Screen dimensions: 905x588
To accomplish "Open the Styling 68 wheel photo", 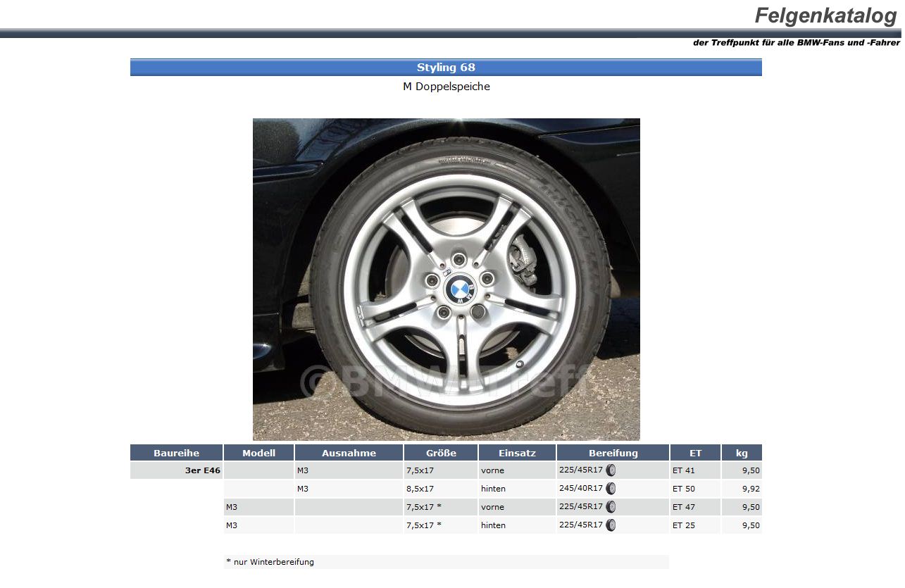I will (447, 280).
